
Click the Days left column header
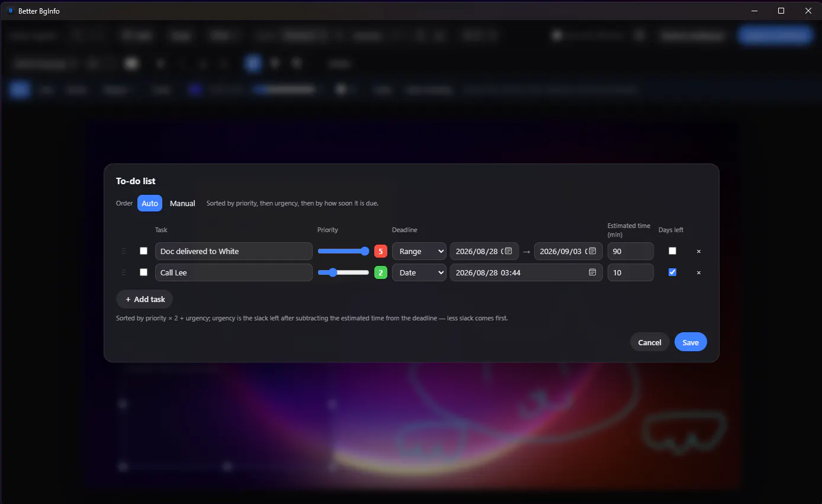click(x=671, y=230)
